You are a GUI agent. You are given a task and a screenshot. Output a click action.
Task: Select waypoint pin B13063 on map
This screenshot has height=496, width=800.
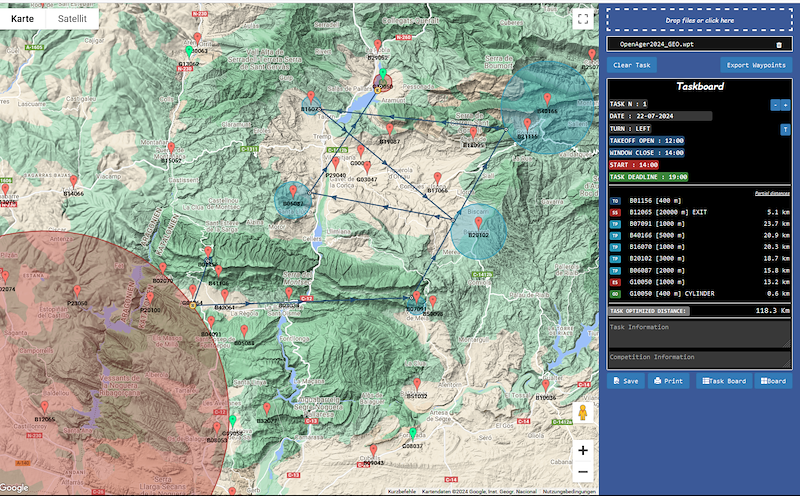pos(197,39)
